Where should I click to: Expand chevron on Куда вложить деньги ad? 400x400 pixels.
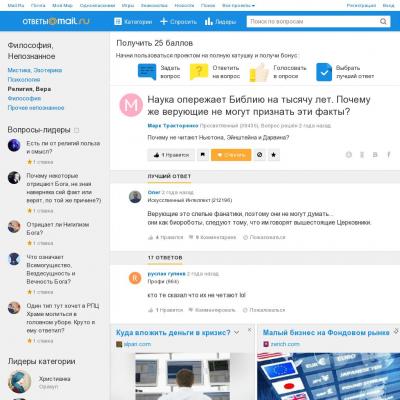click(237, 333)
